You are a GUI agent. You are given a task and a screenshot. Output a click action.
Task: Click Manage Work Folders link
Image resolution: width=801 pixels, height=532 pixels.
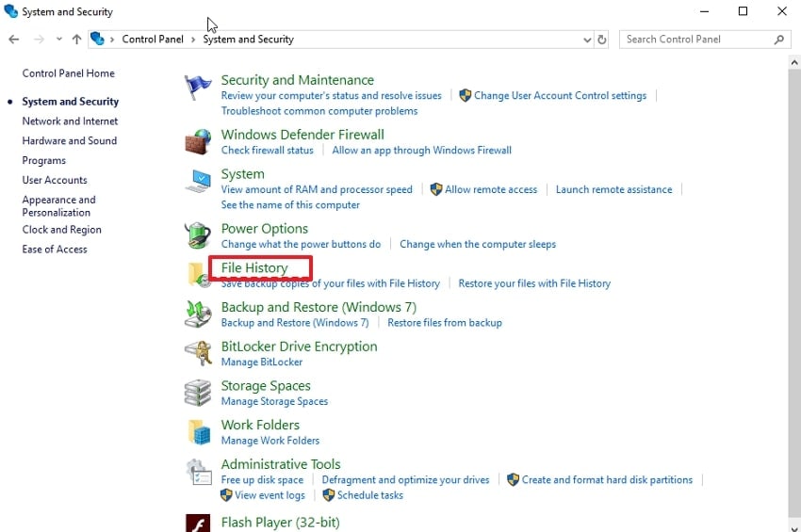[x=270, y=441]
